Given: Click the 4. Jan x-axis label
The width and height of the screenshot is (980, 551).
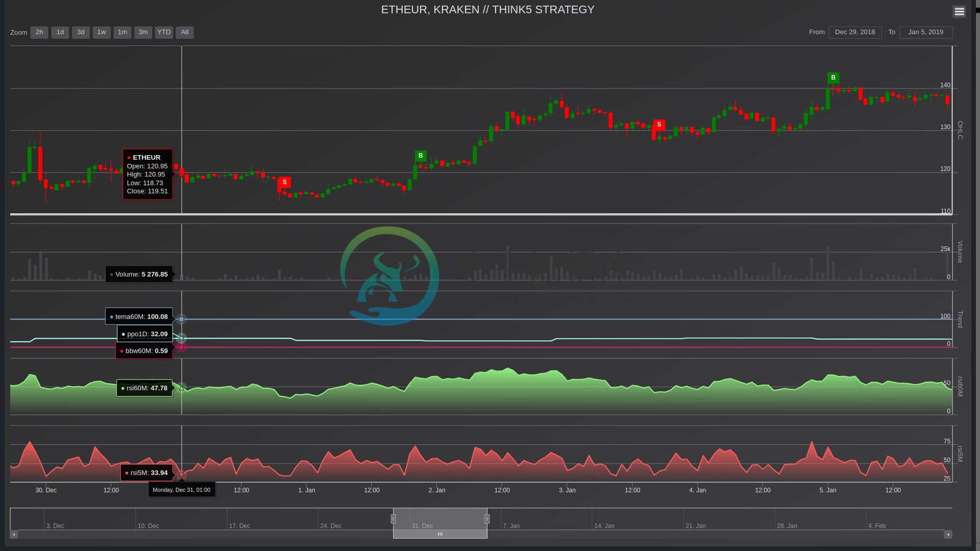Looking at the screenshot, I should tap(698, 490).
